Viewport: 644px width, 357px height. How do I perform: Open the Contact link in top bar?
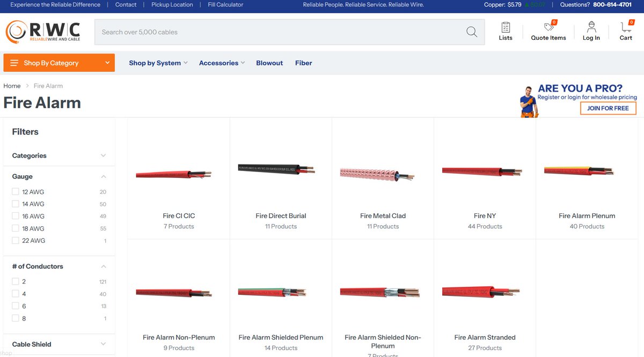coord(126,5)
